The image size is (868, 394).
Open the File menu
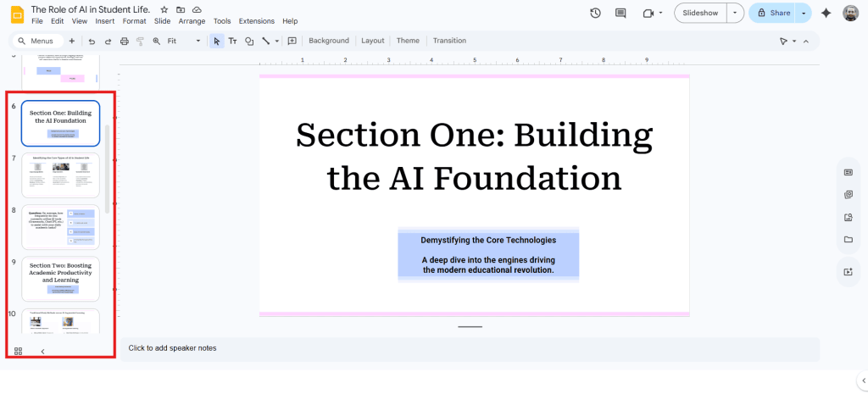[x=37, y=21]
